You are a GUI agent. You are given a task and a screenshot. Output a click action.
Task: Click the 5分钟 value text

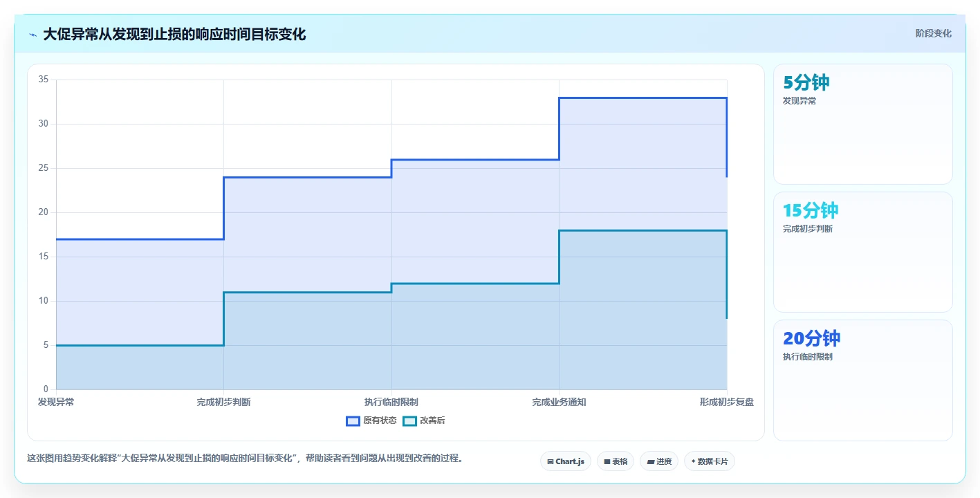806,82
